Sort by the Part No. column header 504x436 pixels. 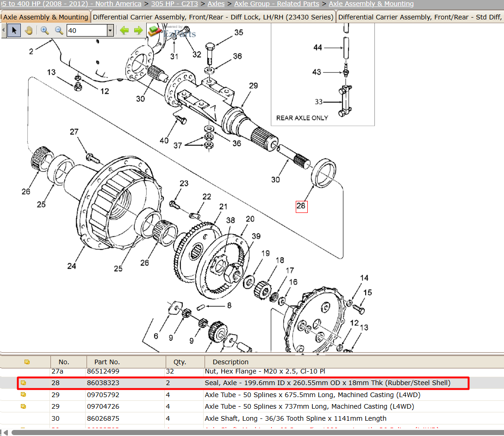tap(126, 362)
